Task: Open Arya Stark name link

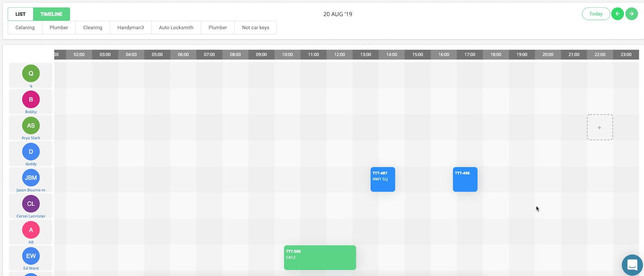Action: click(x=31, y=138)
